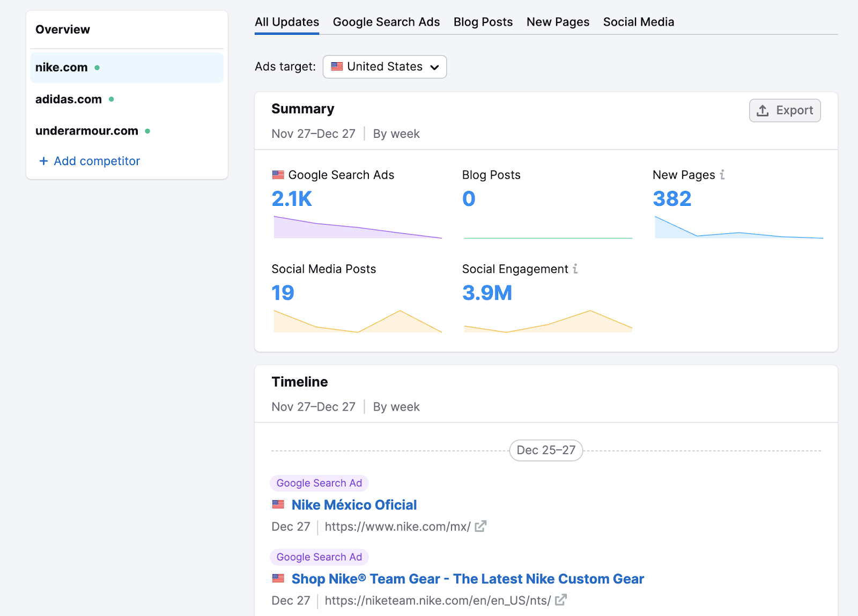Open the United States ads target dropdown
Screen dimensions: 858x616
tap(384, 67)
